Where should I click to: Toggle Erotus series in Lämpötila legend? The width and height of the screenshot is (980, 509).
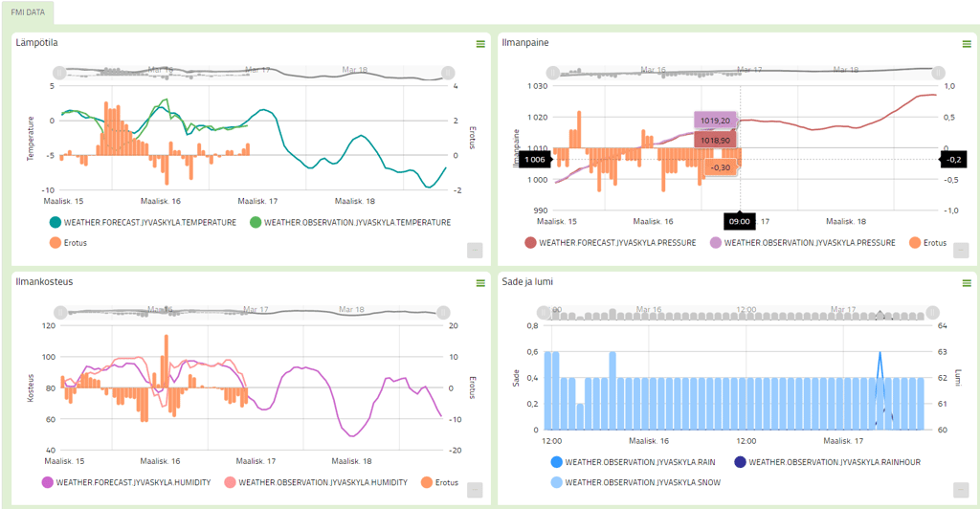[68, 243]
